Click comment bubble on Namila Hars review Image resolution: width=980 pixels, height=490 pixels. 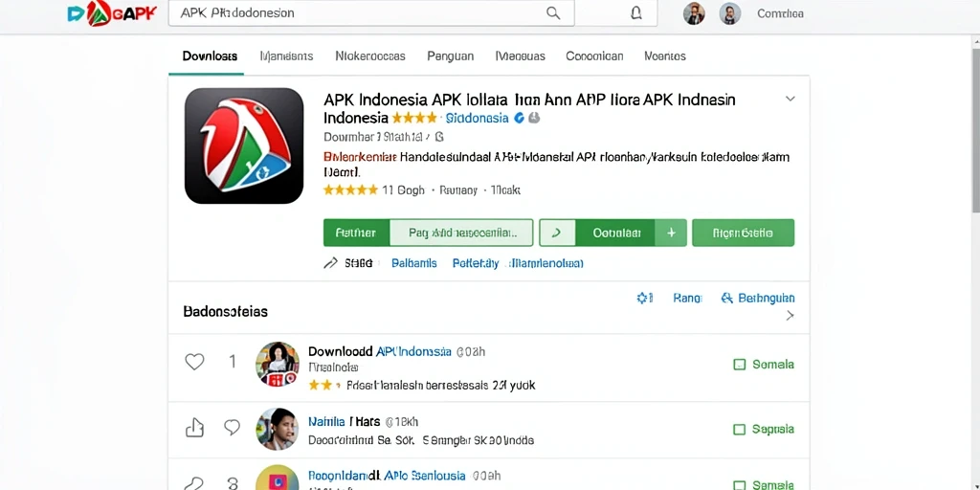point(232,428)
